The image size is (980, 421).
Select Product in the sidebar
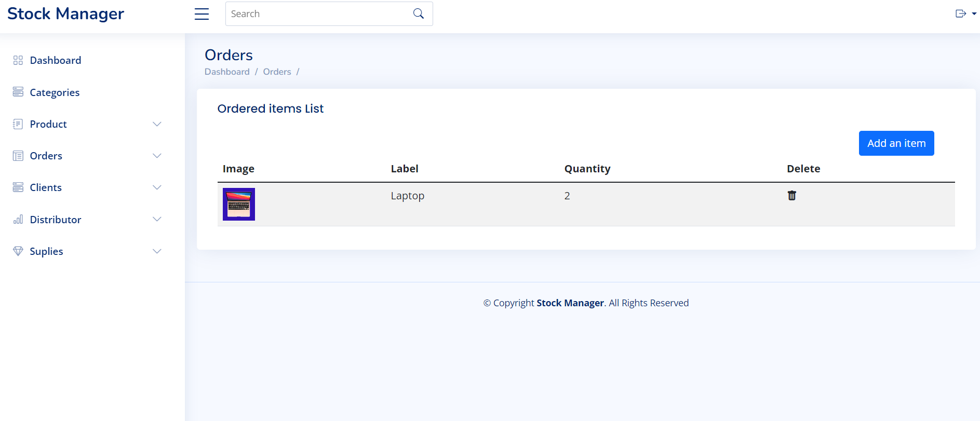tap(48, 124)
